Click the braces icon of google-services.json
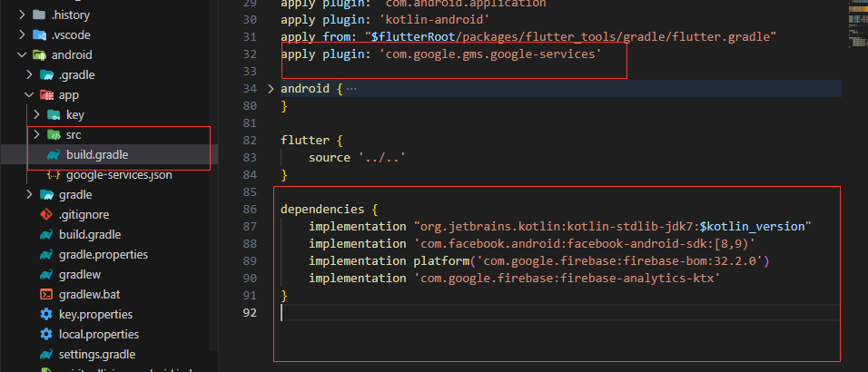Viewport: 868px width, 372px height. click(x=54, y=175)
